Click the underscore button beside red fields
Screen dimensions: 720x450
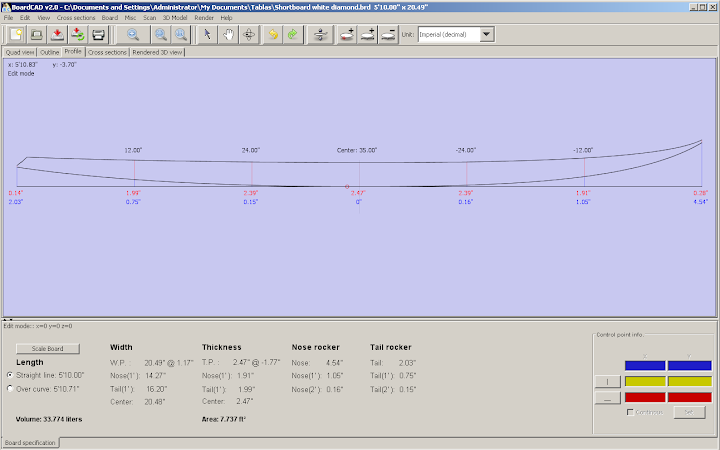(608, 398)
